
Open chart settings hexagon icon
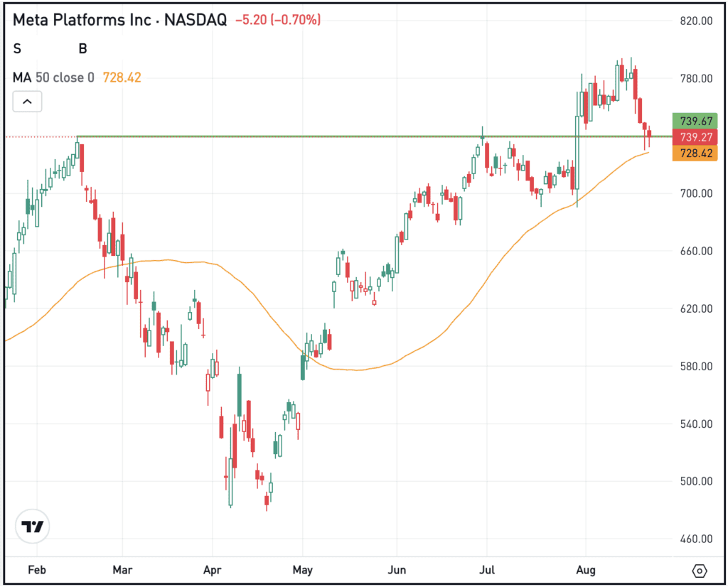(700, 570)
